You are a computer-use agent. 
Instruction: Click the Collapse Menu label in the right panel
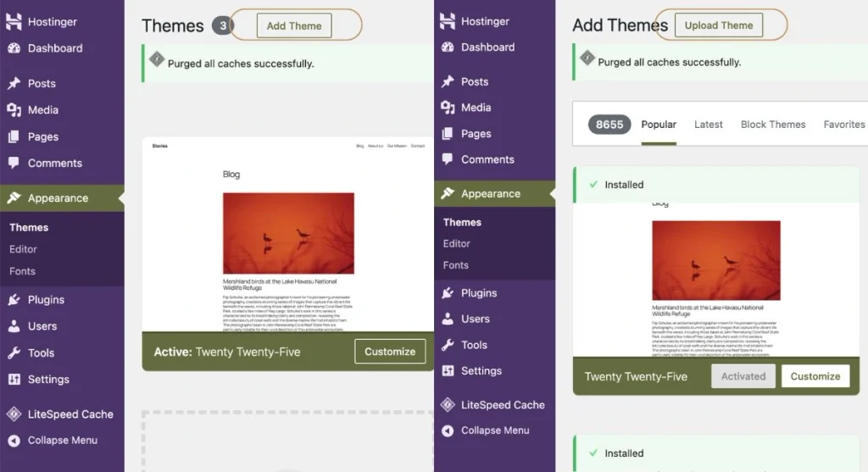pos(495,430)
